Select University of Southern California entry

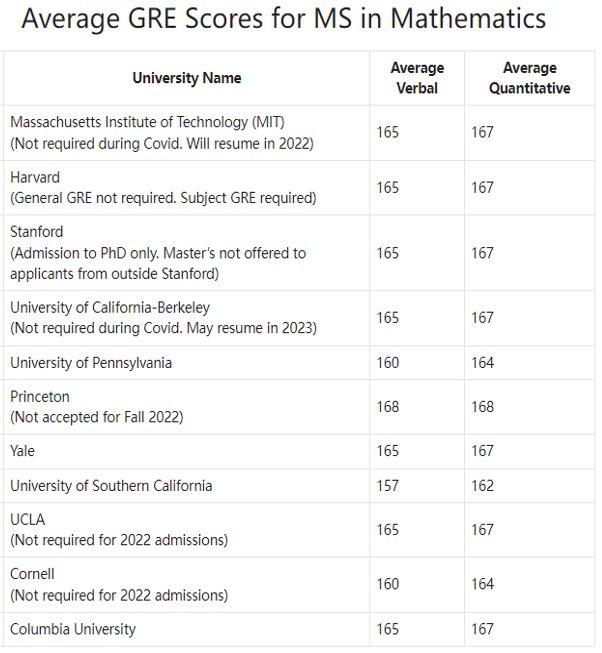pyautogui.click(x=111, y=486)
